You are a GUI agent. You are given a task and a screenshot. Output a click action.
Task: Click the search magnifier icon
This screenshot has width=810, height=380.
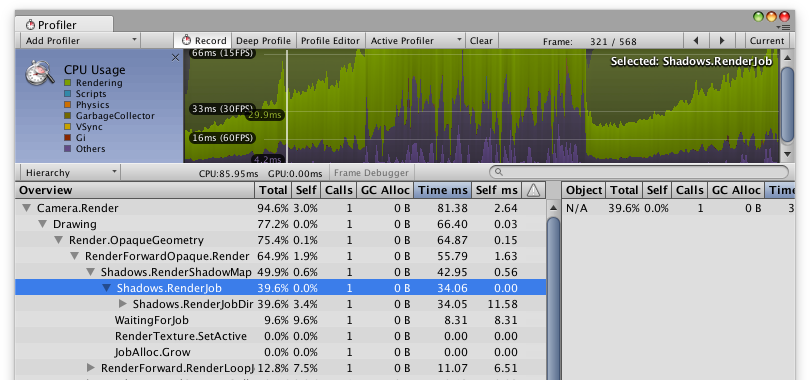pos(499,172)
